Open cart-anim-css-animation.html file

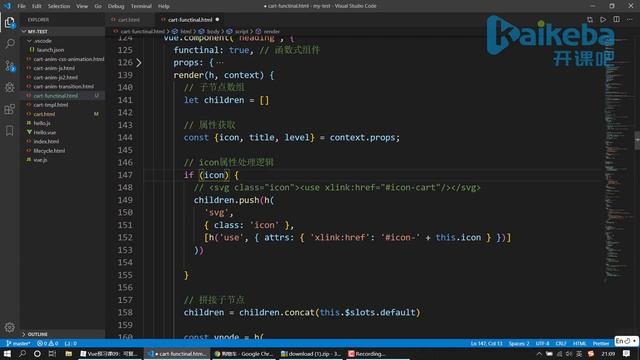[63, 59]
